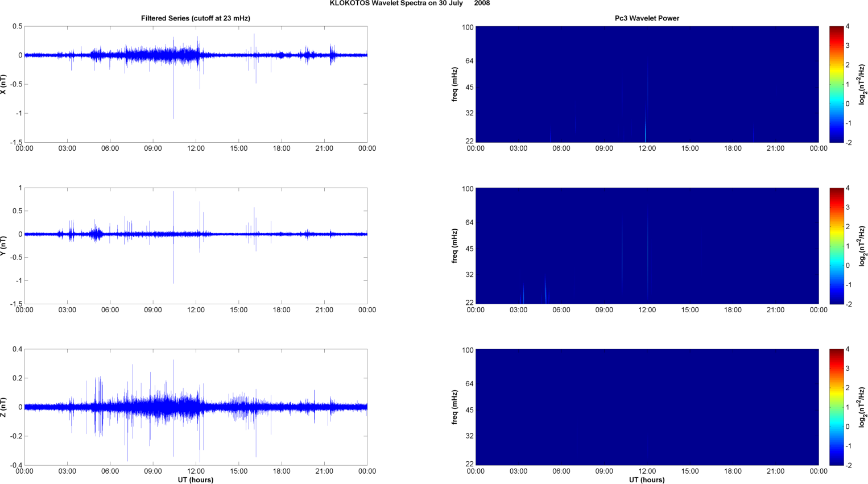The image size is (868, 484).
Task: Click "UT (hours)" under the bottom spectrogram
Action: tap(647, 480)
